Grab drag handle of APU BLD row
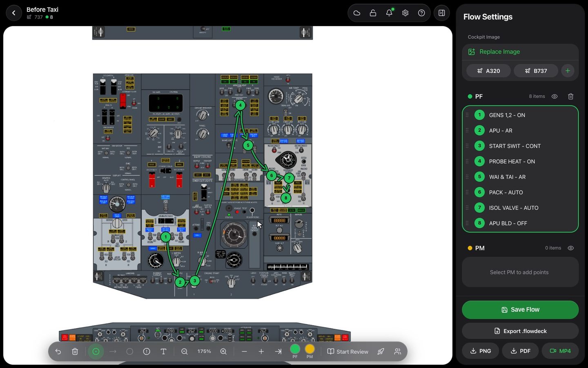Image resolution: width=588 pixels, height=368 pixels. coord(467,223)
